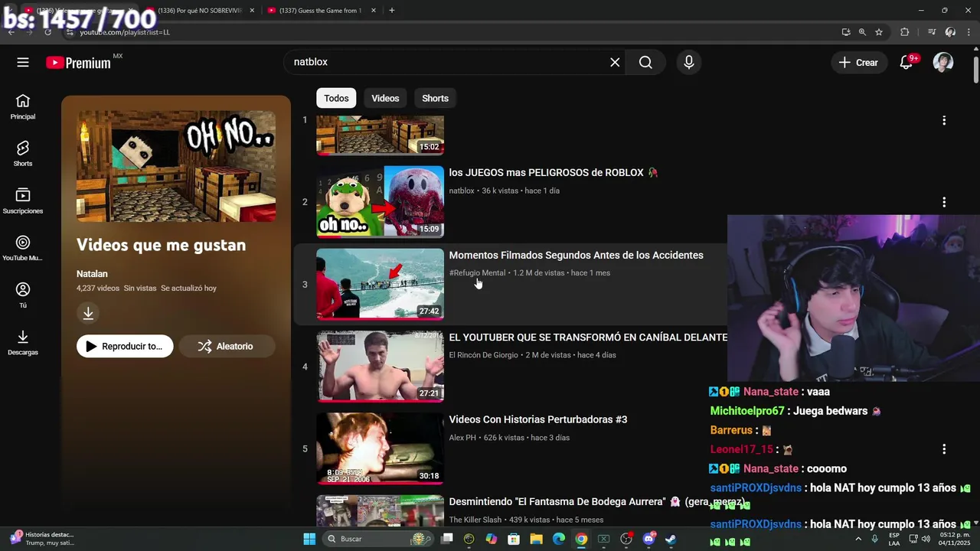This screenshot has height=551, width=980.
Task: Open the playlist cover OH NO image
Action: pos(176,166)
